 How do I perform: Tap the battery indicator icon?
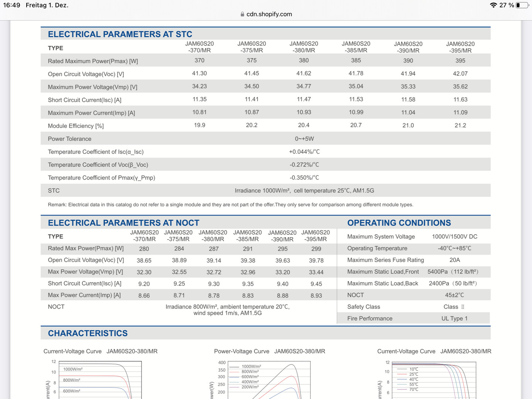(x=522, y=5)
